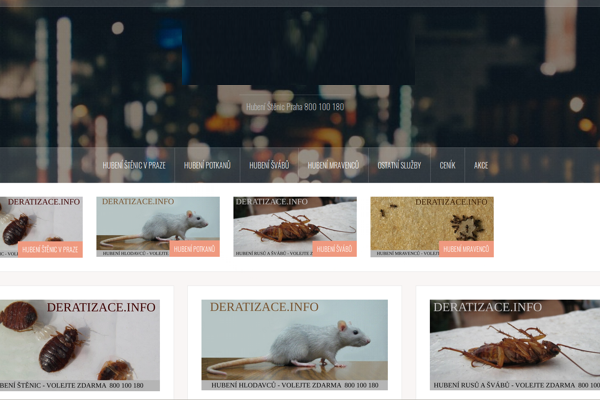Click orange Hubení štěnic v Praze label
Screen dimensions: 600x400
click(x=50, y=250)
